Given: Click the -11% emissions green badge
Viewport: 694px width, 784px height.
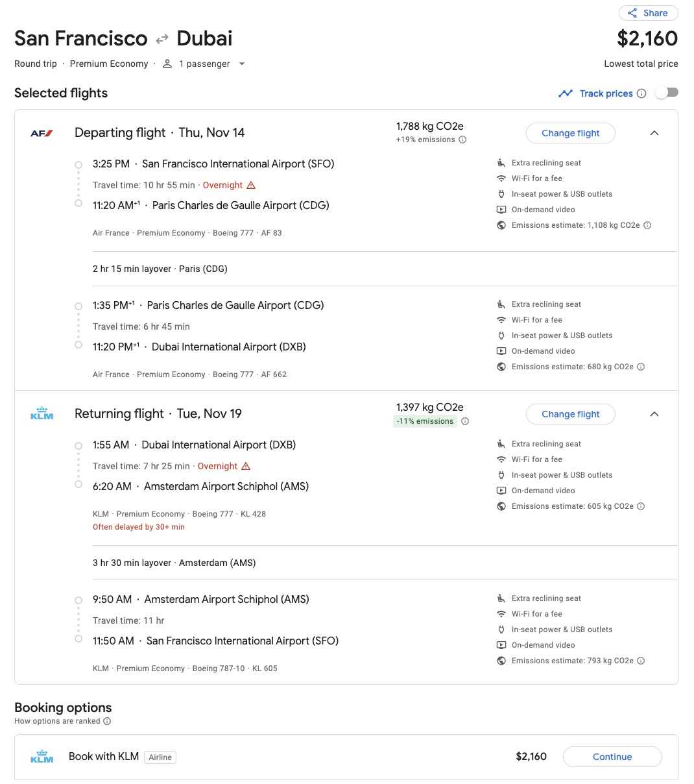Looking at the screenshot, I should point(425,421).
